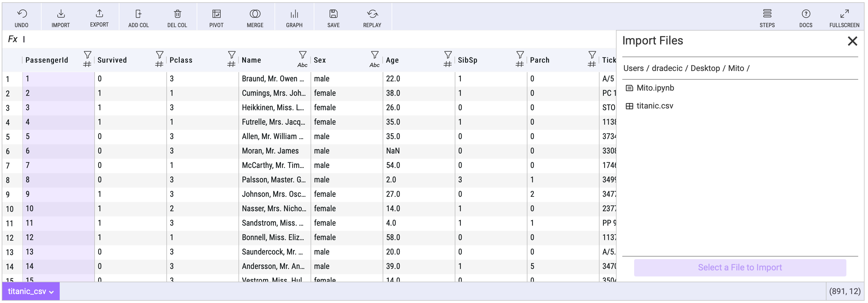The image size is (868, 303).
Task: Close the Import Files panel
Action: [x=852, y=41]
